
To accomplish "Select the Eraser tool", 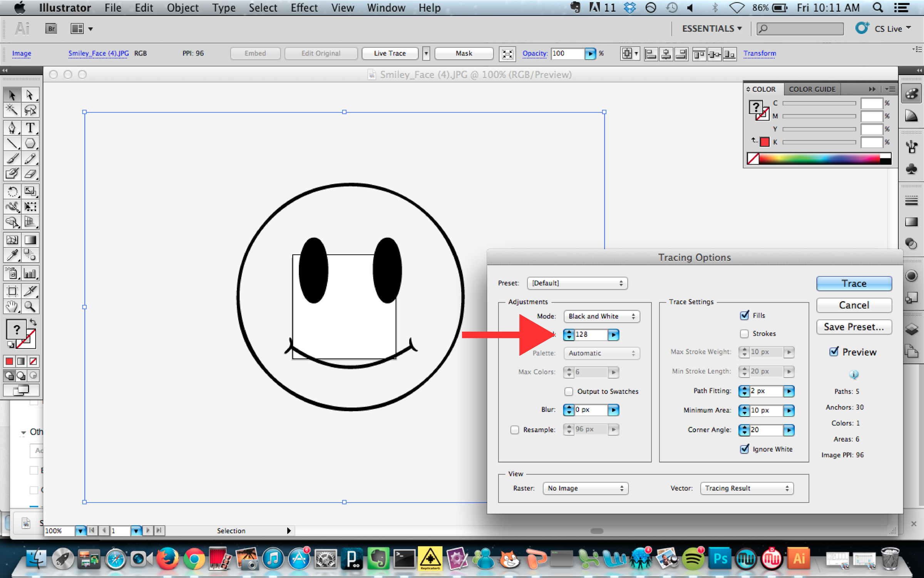I will tap(30, 174).
